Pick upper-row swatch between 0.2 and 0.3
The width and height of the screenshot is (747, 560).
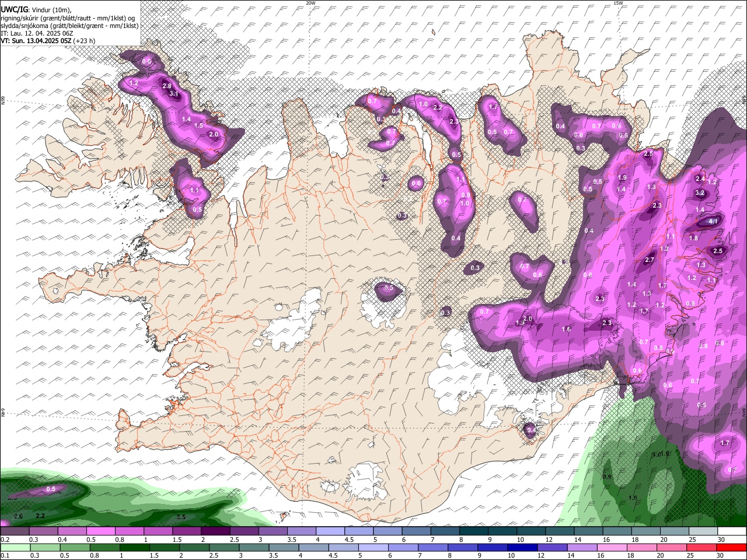coord(15,531)
